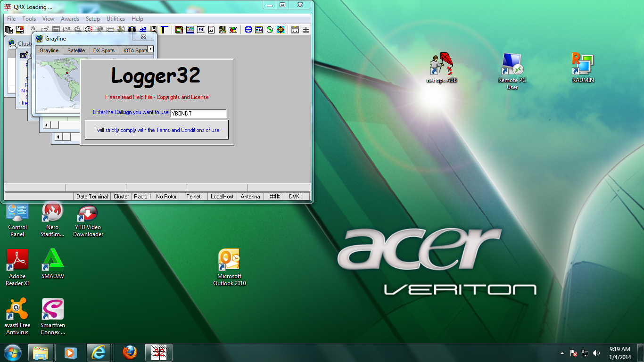Click the blue striped globe toolbar icon
The height and width of the screenshot is (362, 644).
(x=248, y=30)
